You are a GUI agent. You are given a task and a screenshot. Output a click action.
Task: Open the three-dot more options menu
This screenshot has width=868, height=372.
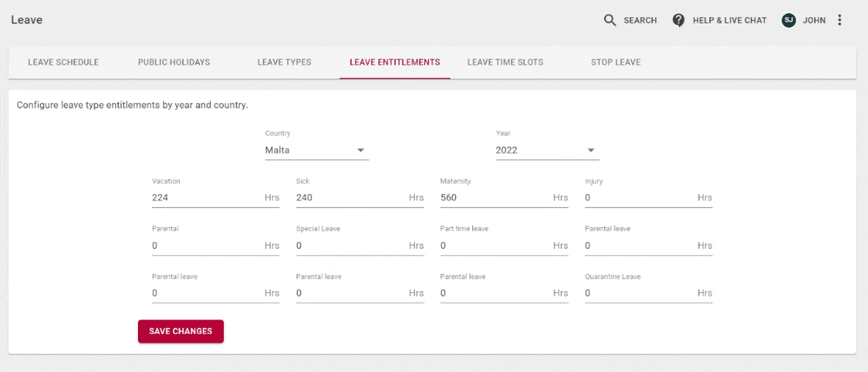[839, 21]
